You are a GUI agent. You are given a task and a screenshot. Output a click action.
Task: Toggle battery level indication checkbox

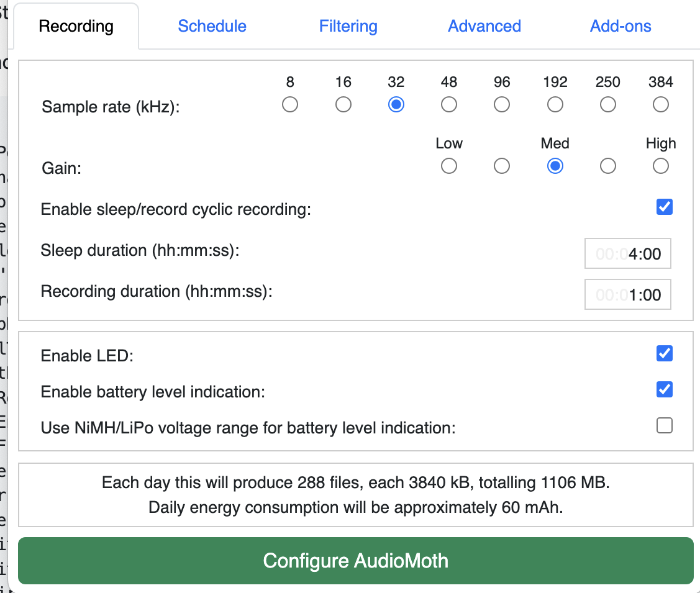(x=665, y=389)
